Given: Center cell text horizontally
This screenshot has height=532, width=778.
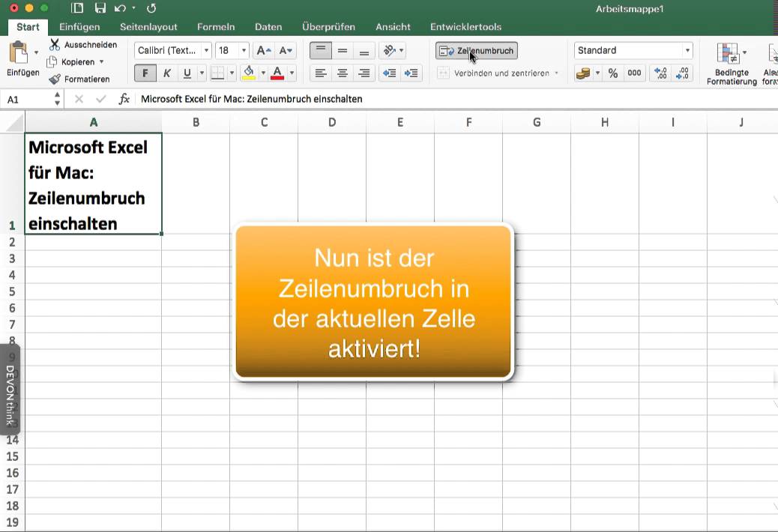Looking at the screenshot, I should pos(343,73).
